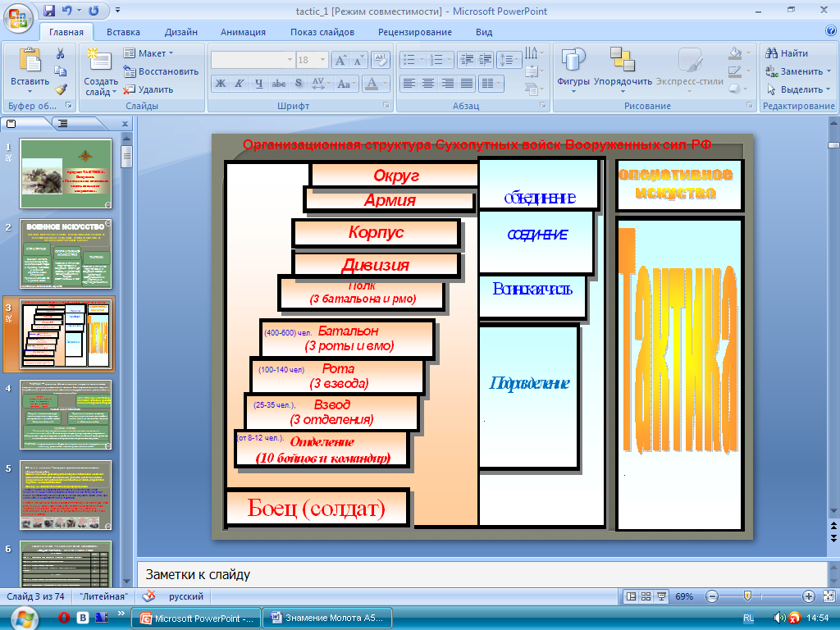The width and height of the screenshot is (840, 630).
Task: Open line spacing dropdown
Action: coord(509,60)
